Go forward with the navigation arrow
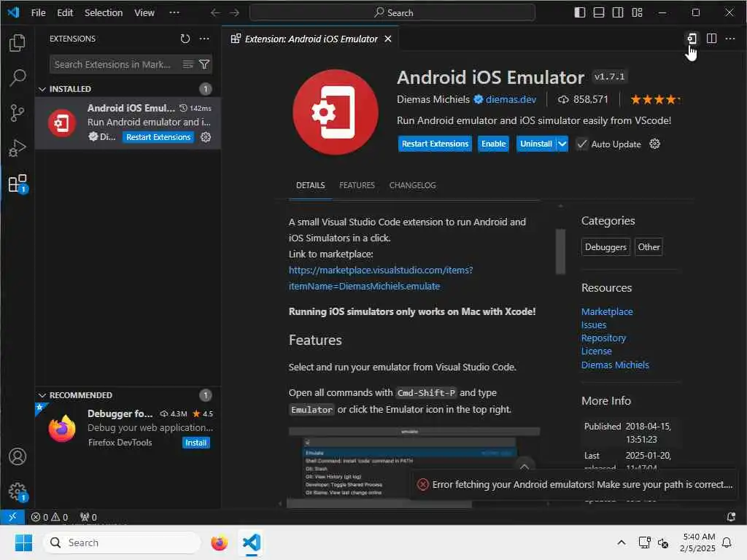Viewport: 747px width, 560px height. pyautogui.click(x=234, y=12)
